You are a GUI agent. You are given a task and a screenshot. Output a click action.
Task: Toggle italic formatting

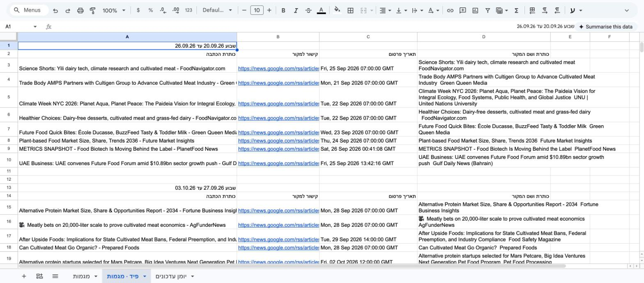tap(296, 10)
